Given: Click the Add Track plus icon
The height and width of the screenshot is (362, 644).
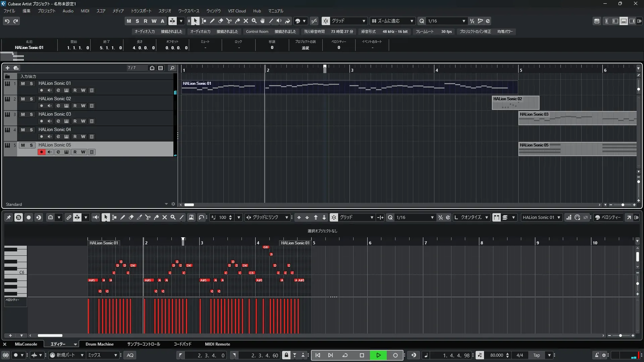Looking at the screenshot, I should (x=7, y=68).
